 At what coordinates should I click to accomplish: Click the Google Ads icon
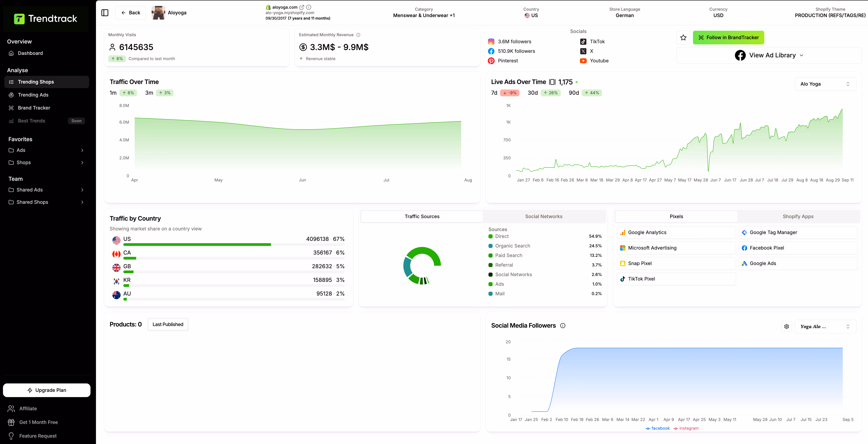(x=744, y=264)
